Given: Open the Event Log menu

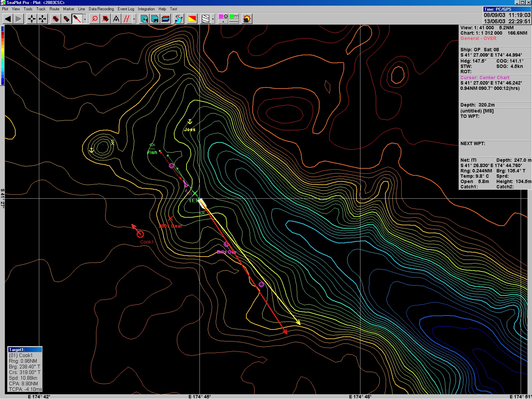Looking at the screenshot, I should pyautogui.click(x=126, y=9).
